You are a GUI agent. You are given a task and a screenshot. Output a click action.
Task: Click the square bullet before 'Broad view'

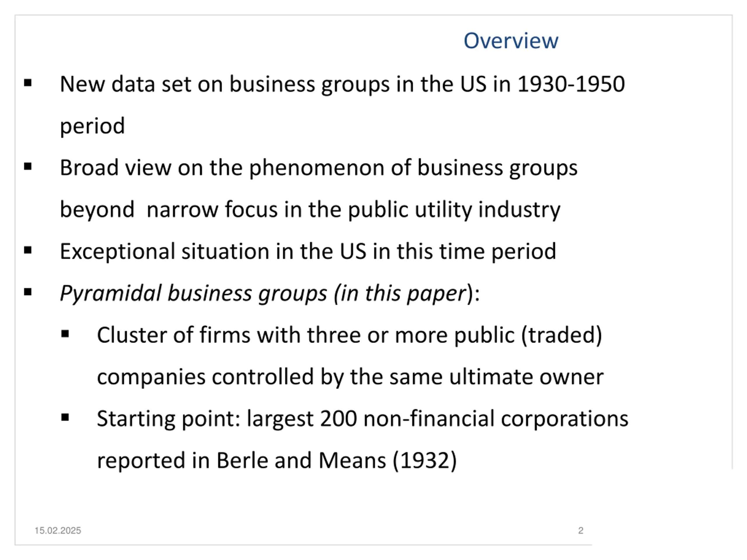tap(28, 167)
